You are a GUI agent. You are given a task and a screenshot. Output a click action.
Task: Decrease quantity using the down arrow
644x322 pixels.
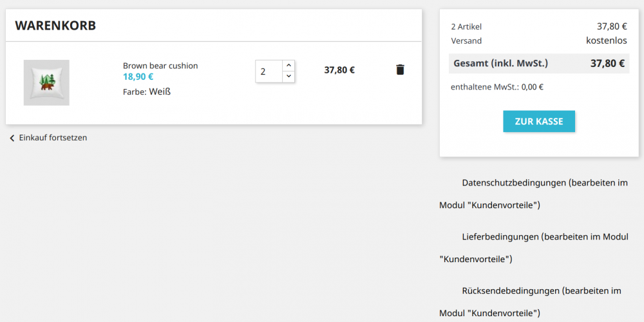tap(289, 77)
